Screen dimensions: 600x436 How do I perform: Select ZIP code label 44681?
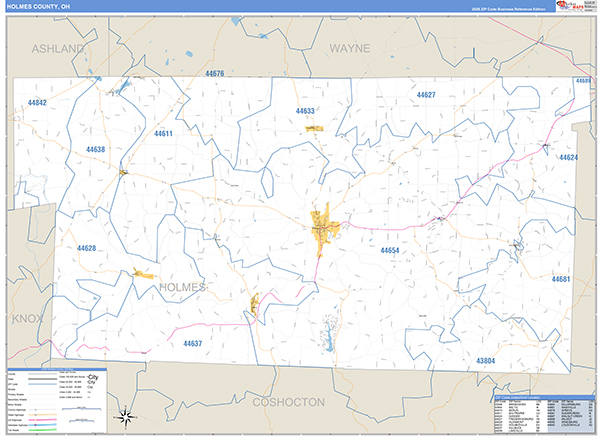point(561,279)
